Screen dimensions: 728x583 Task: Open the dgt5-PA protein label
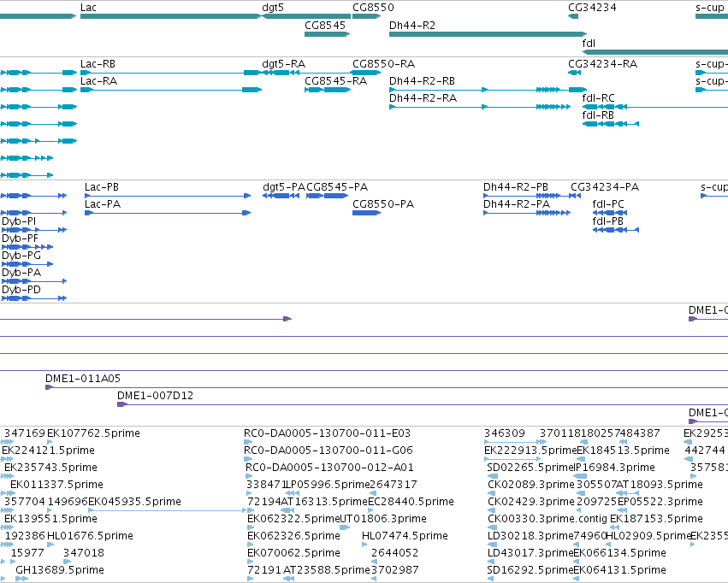coord(284,187)
